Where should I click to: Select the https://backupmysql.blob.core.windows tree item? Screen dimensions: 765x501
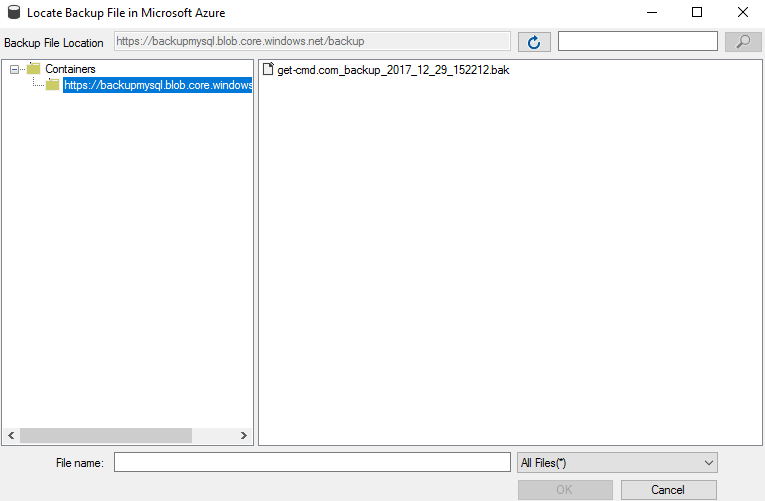158,85
